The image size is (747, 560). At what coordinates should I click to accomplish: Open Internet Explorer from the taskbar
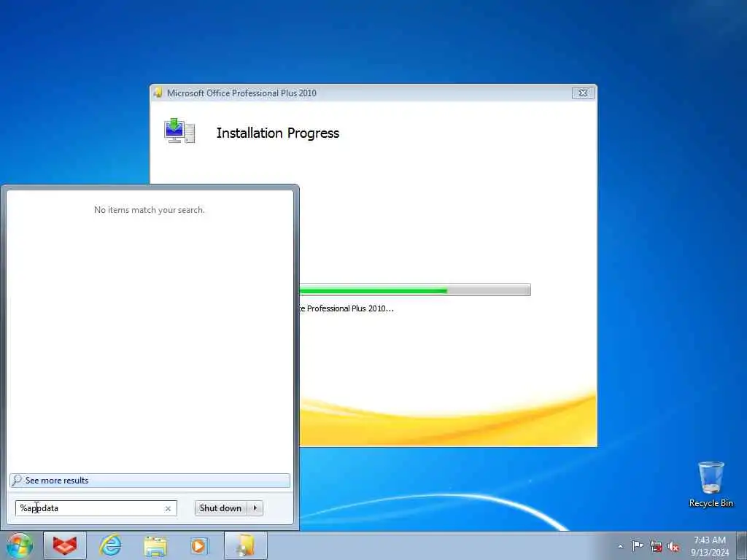tap(110, 545)
